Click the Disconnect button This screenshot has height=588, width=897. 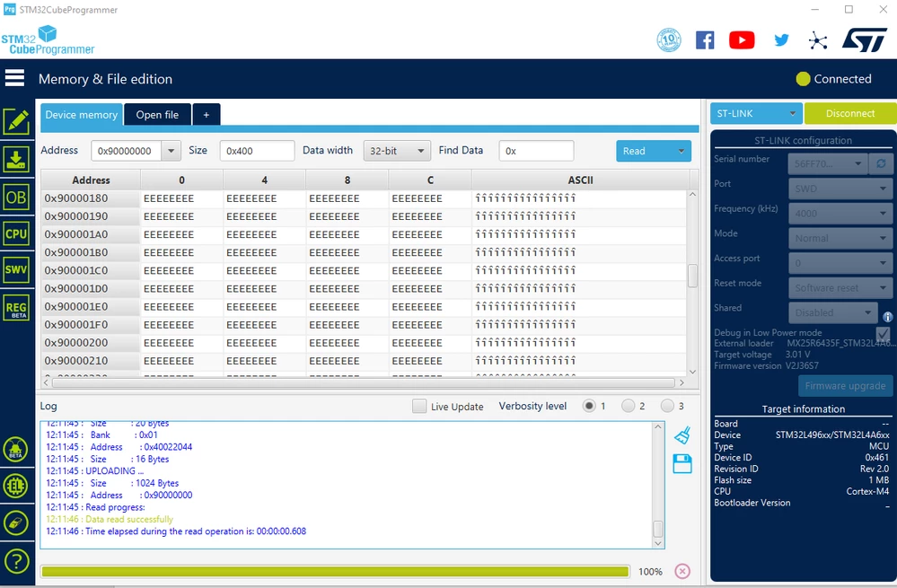coord(850,113)
